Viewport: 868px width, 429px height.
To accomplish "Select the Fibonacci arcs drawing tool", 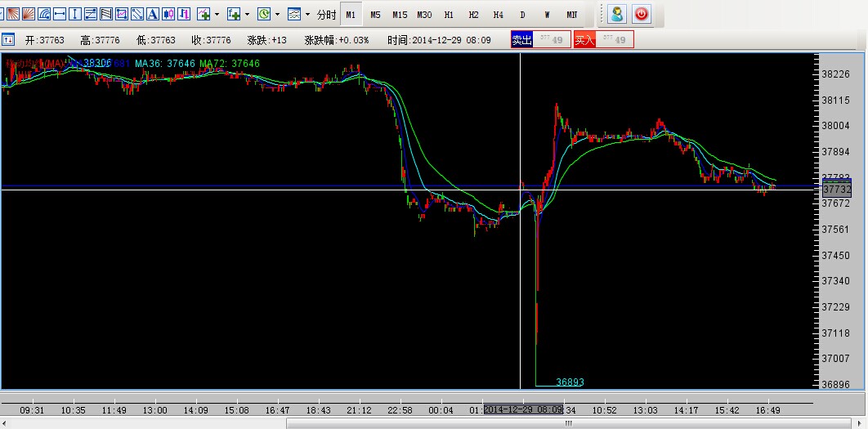I will pos(44,14).
